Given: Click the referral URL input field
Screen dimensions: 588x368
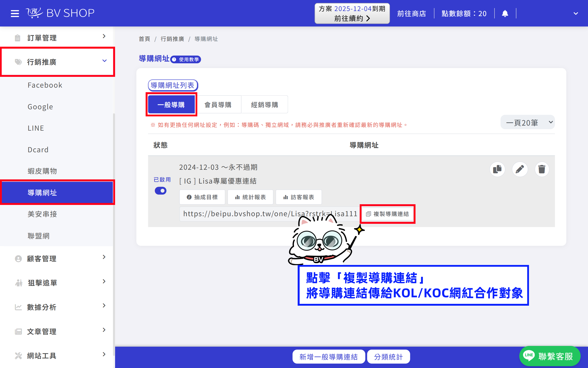Looking at the screenshot, I should point(270,214).
